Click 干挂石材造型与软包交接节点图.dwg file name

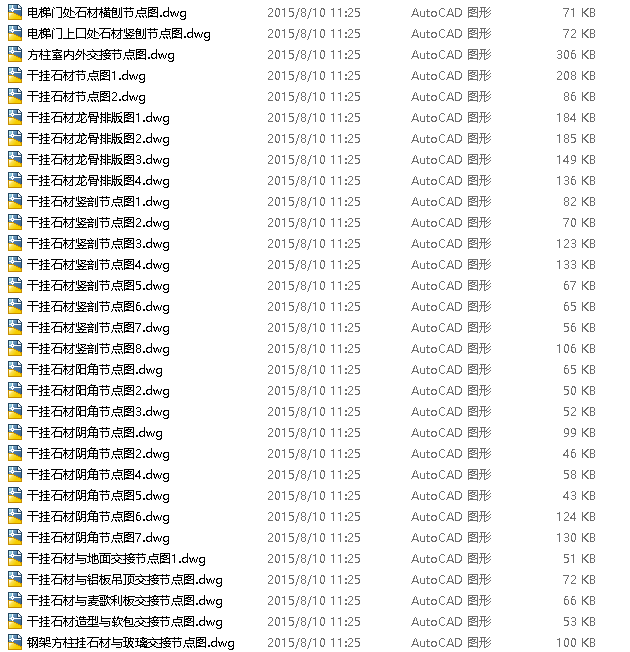124,622
